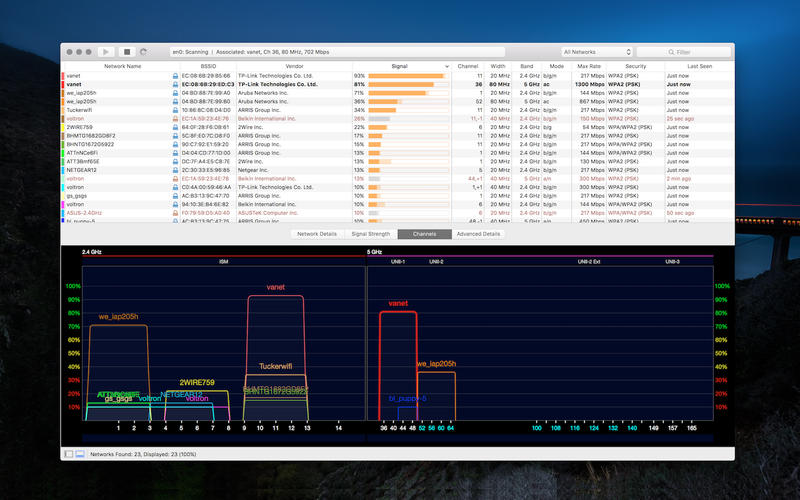
Task: Click the magenta color marker for voltron 94:10:3E row
Action: 63,204
